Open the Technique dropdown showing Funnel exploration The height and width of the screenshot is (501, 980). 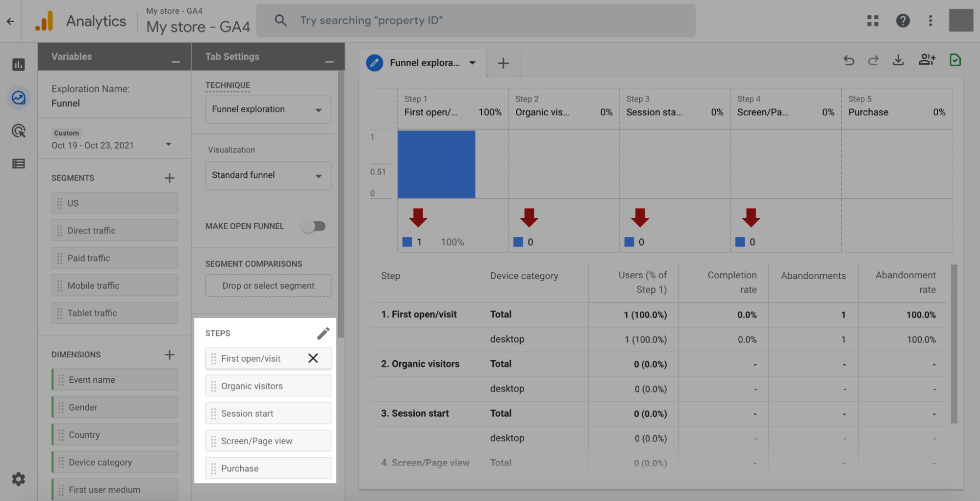(x=268, y=109)
